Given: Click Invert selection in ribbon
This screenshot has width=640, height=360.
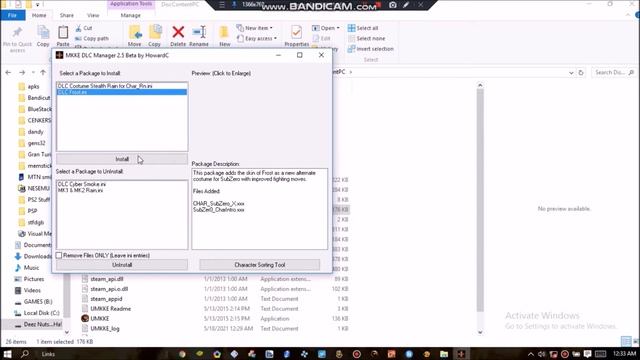Looking at the screenshot, I should (371, 49).
